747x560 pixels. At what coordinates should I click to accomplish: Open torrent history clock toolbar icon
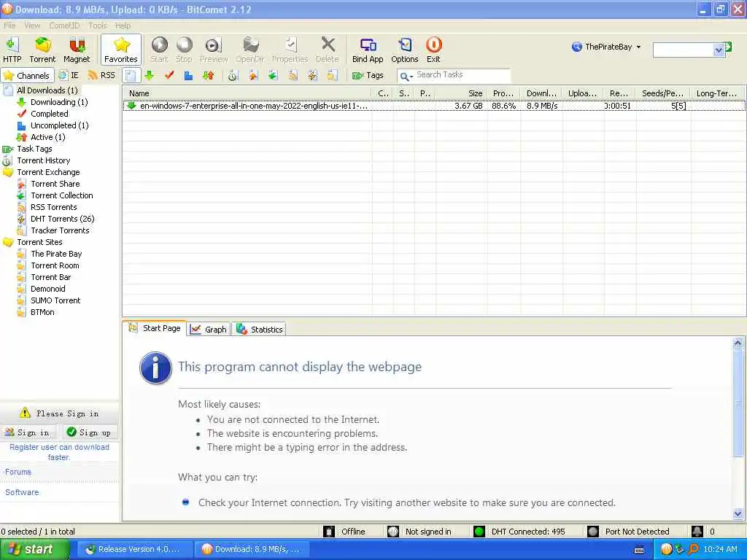(233, 75)
